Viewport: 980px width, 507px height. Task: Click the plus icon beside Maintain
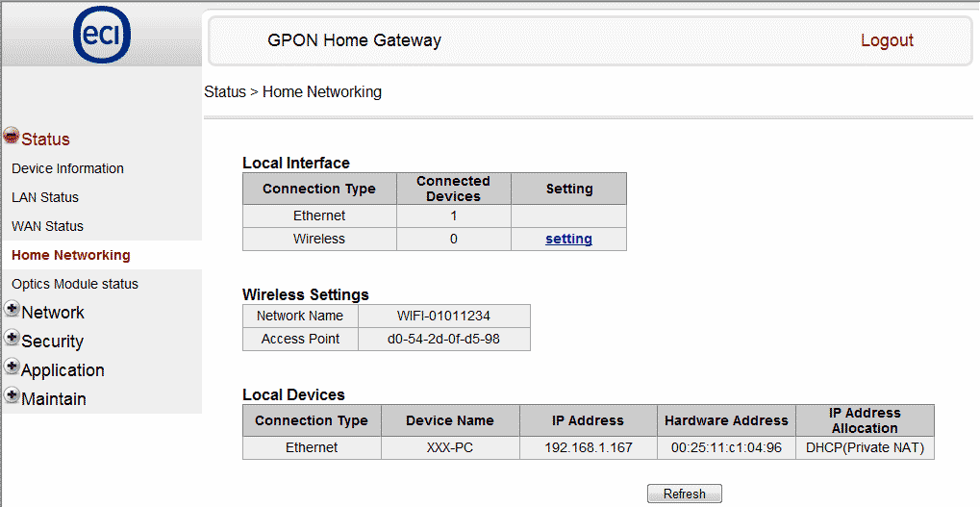12,396
